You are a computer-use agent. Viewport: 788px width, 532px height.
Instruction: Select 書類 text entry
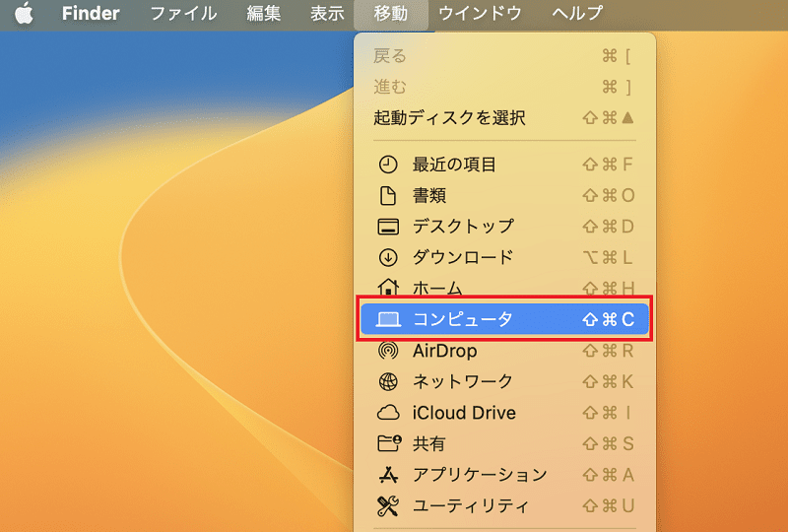click(x=429, y=196)
